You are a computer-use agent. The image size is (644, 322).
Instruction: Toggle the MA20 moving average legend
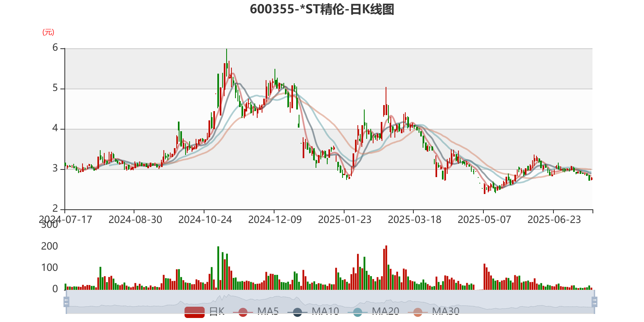tap(373, 312)
